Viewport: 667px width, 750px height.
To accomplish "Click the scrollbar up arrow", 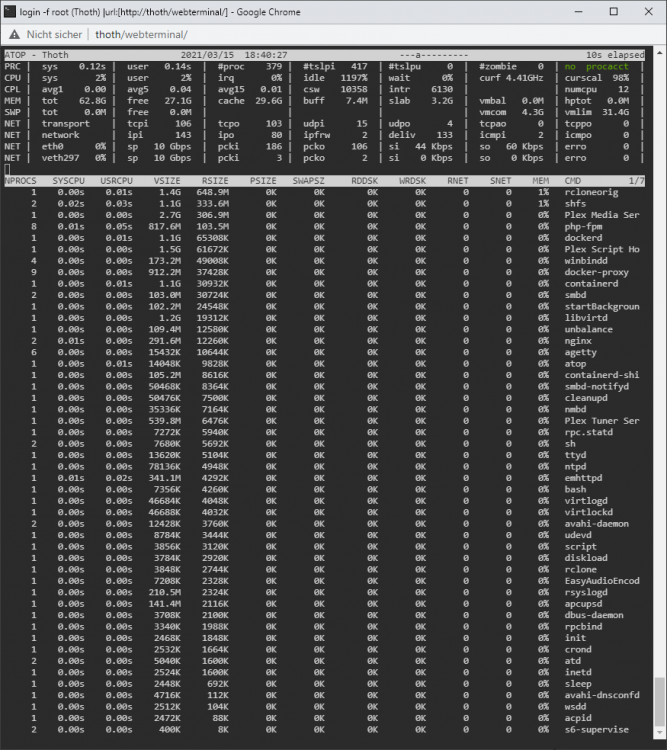I will 660,53.
